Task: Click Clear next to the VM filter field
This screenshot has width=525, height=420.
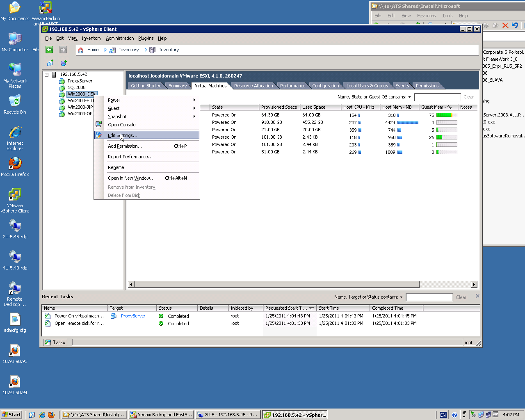Action: coord(468,97)
